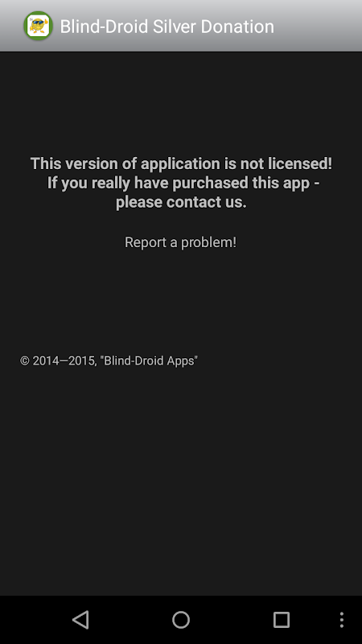Go to home via circle navigation icon
This screenshot has height=644, width=362.
click(180, 619)
